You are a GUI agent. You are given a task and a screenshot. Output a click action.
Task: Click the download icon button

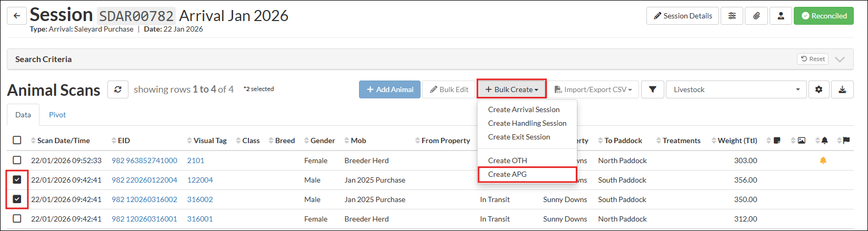tap(842, 89)
